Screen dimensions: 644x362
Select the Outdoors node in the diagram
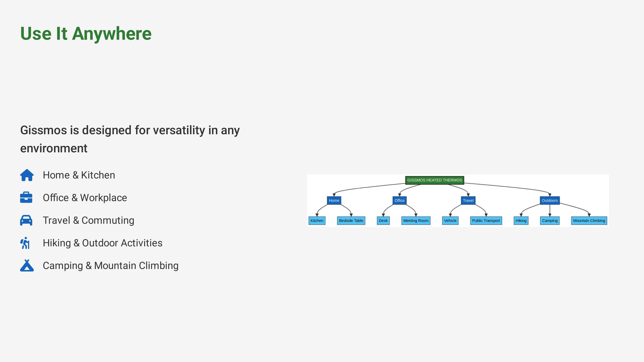pyautogui.click(x=549, y=200)
